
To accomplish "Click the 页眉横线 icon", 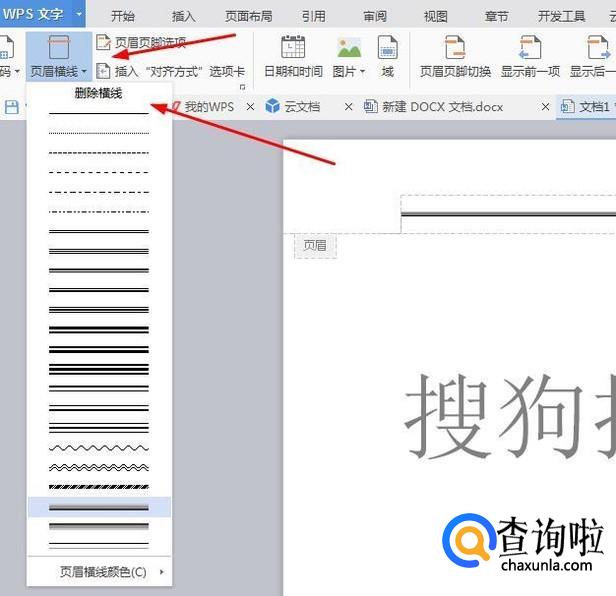I will (x=59, y=47).
